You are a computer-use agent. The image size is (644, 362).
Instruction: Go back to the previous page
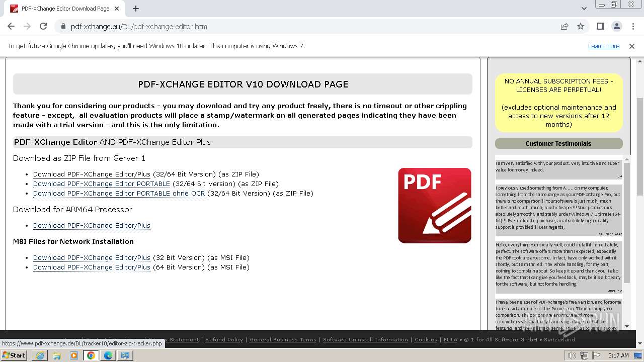pyautogui.click(x=11, y=26)
